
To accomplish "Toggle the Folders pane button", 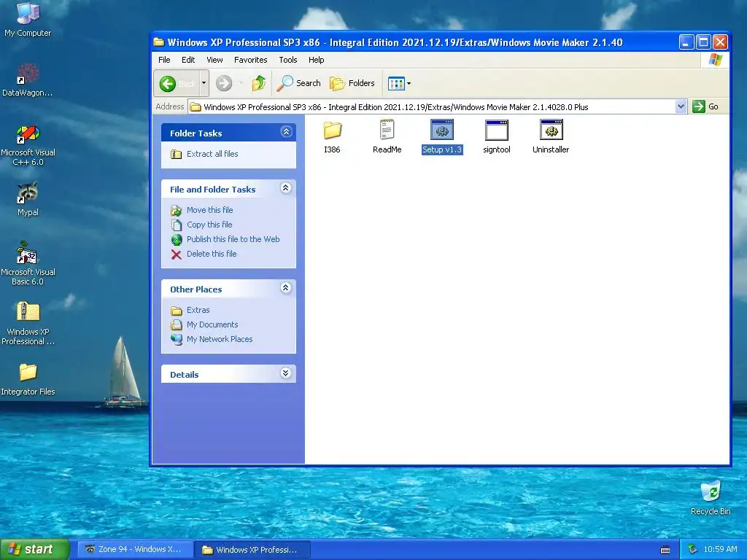I will coord(352,83).
